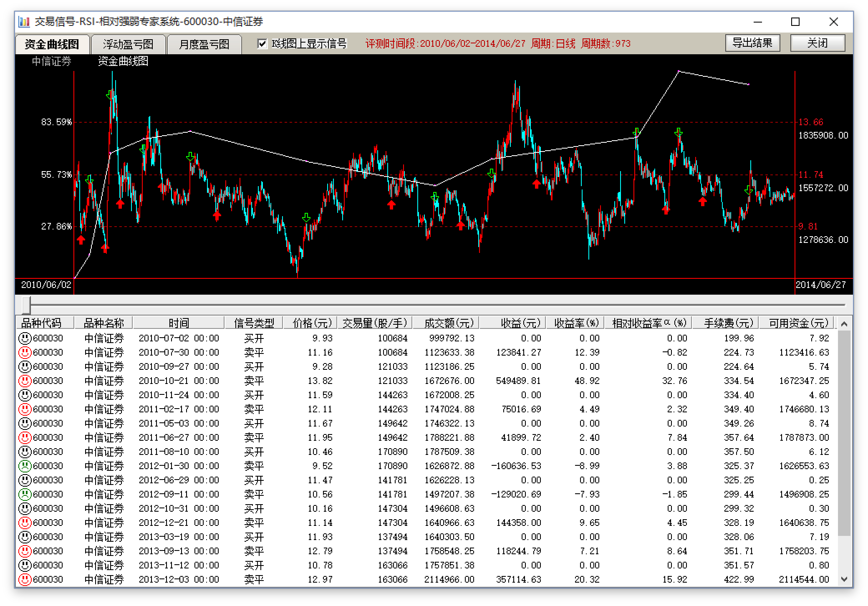Sort by 可用资金(元) column header

click(x=796, y=323)
